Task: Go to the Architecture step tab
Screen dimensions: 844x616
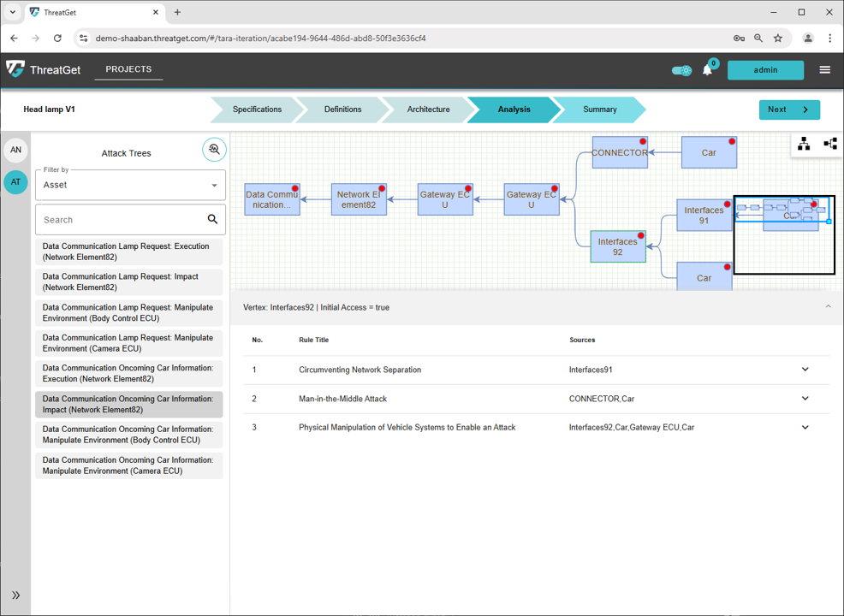Action: pos(428,110)
